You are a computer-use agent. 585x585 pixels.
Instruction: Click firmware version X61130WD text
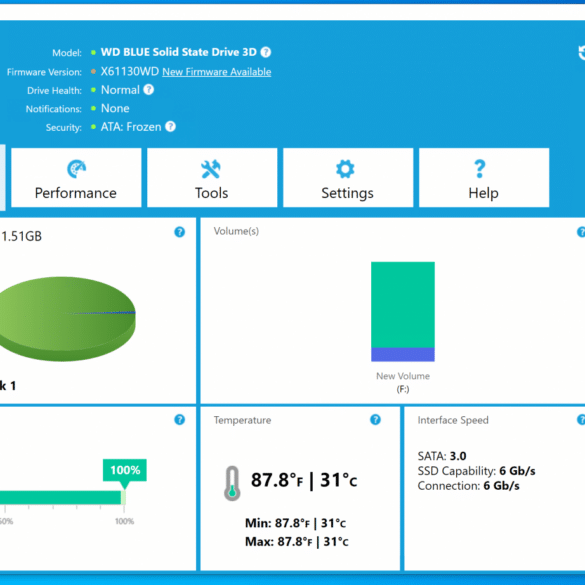click(130, 71)
